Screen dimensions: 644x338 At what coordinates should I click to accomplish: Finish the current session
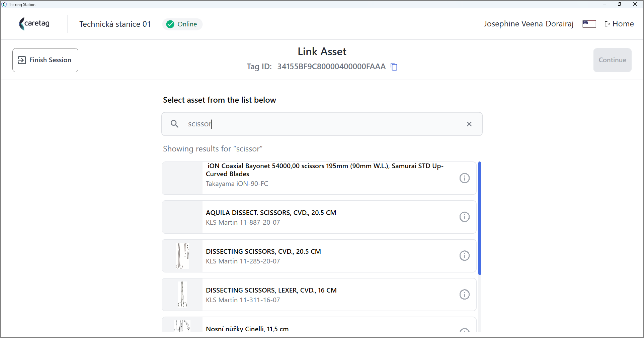click(x=45, y=60)
